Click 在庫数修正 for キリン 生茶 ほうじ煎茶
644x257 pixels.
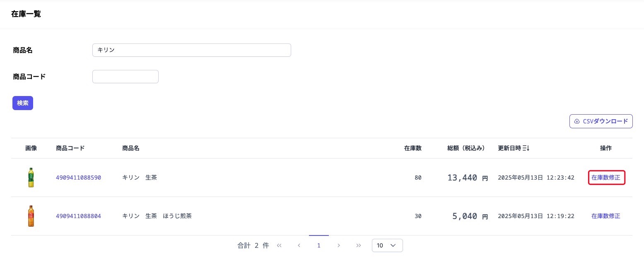tap(605, 216)
